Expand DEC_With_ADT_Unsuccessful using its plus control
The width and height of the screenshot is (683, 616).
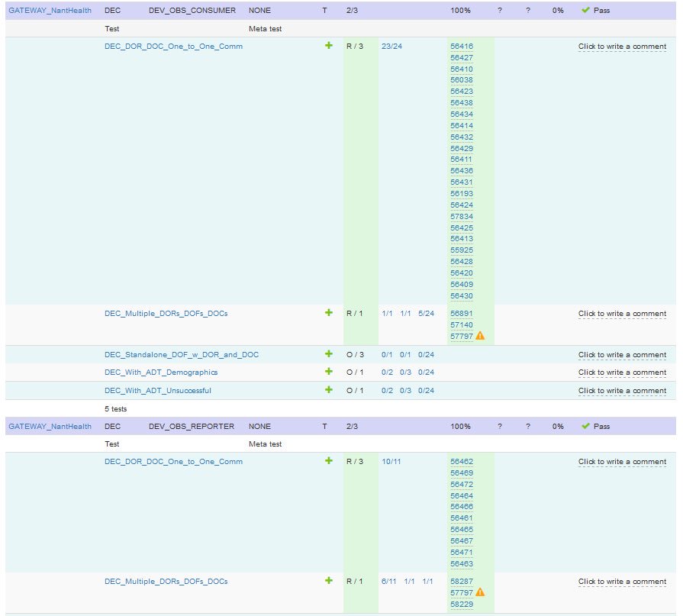point(328,390)
